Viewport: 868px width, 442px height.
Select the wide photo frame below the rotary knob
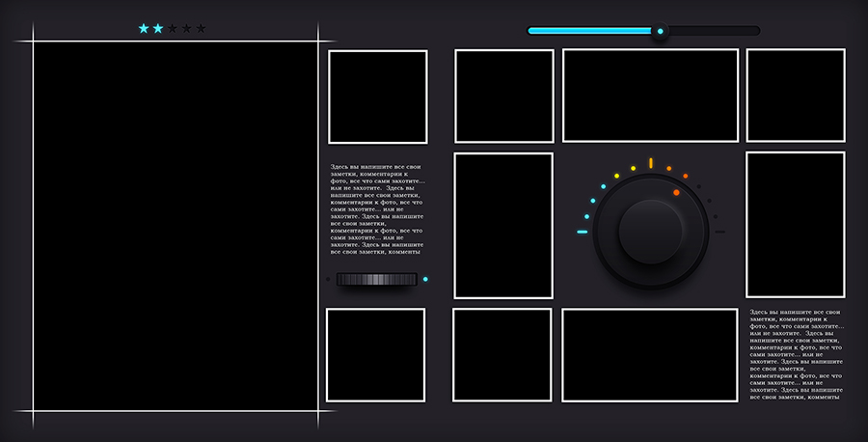click(x=650, y=355)
